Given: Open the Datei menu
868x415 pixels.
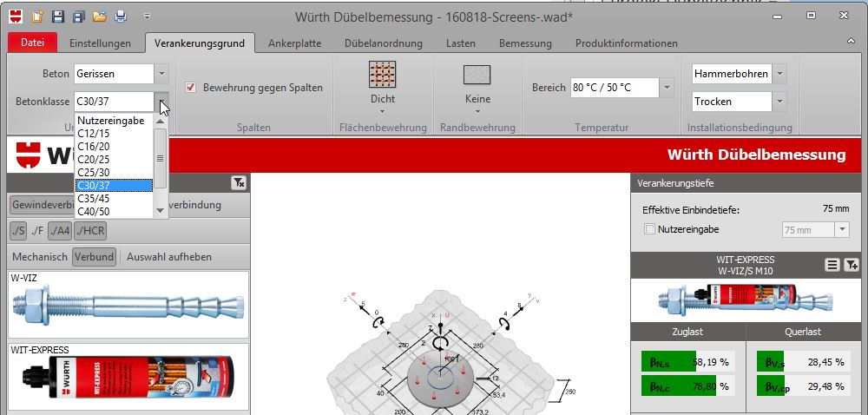Looking at the screenshot, I should coord(33,43).
